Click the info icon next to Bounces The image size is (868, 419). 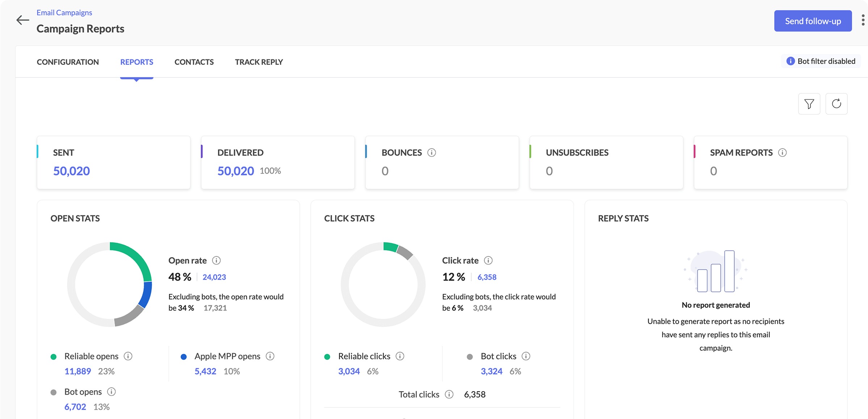431,153
